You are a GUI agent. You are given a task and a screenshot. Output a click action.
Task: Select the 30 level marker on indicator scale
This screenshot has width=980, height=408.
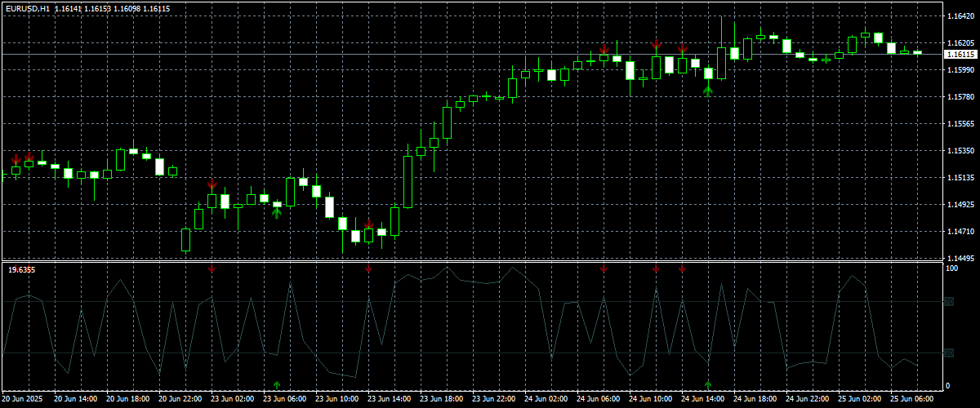pyautogui.click(x=949, y=353)
